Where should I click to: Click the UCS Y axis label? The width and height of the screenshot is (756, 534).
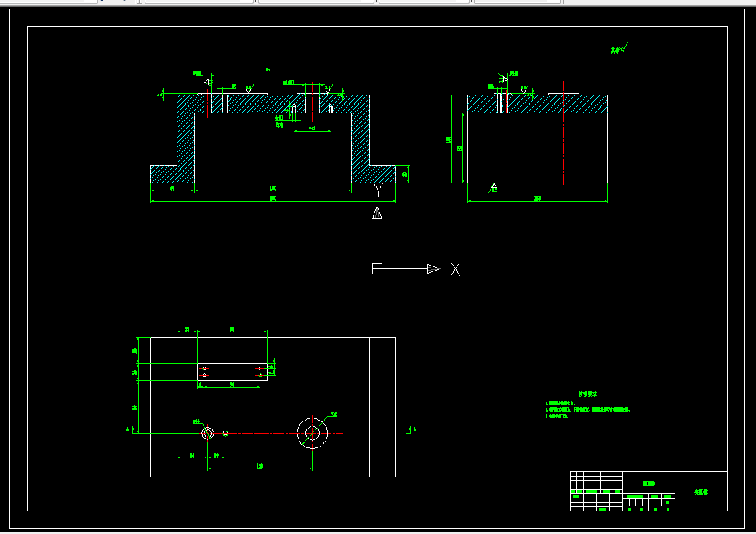pos(379,190)
